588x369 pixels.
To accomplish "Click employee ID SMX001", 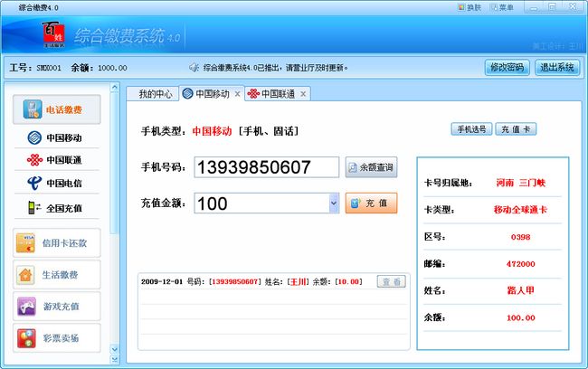I will [49, 68].
